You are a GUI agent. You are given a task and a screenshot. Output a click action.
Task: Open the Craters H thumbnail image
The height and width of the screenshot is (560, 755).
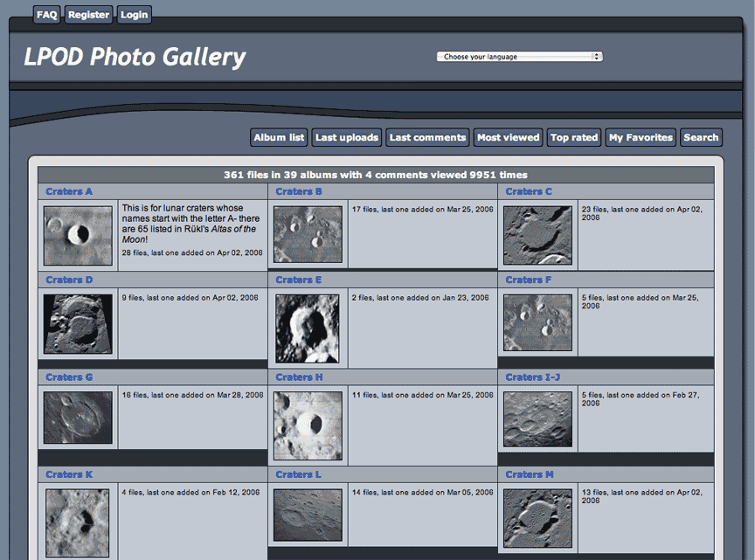[x=308, y=425]
